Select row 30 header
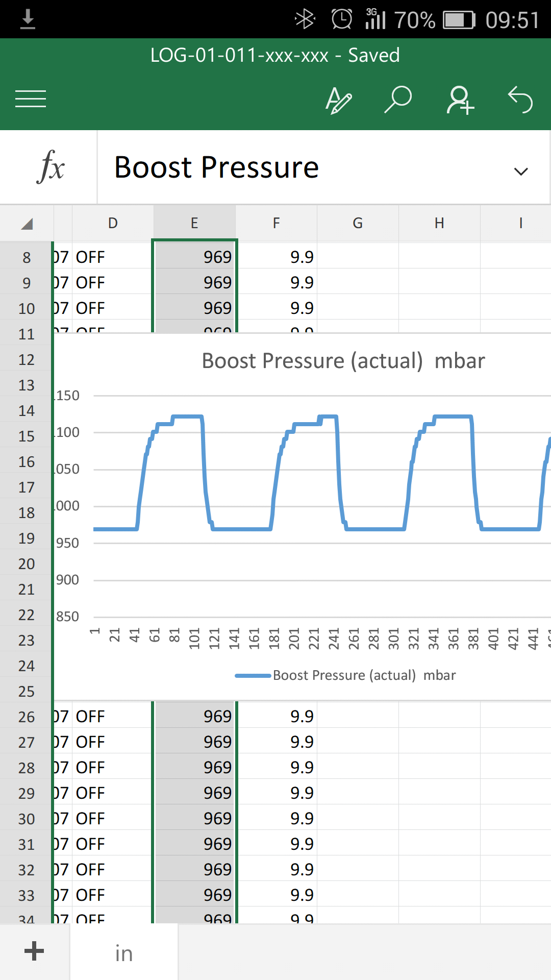The image size is (551, 980). [27, 819]
